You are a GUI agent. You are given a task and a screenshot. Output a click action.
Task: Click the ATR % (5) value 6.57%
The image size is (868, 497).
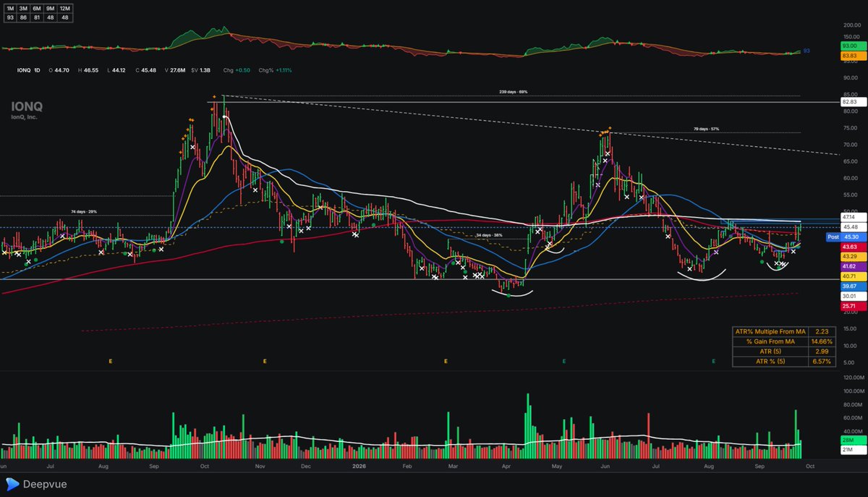click(x=820, y=361)
